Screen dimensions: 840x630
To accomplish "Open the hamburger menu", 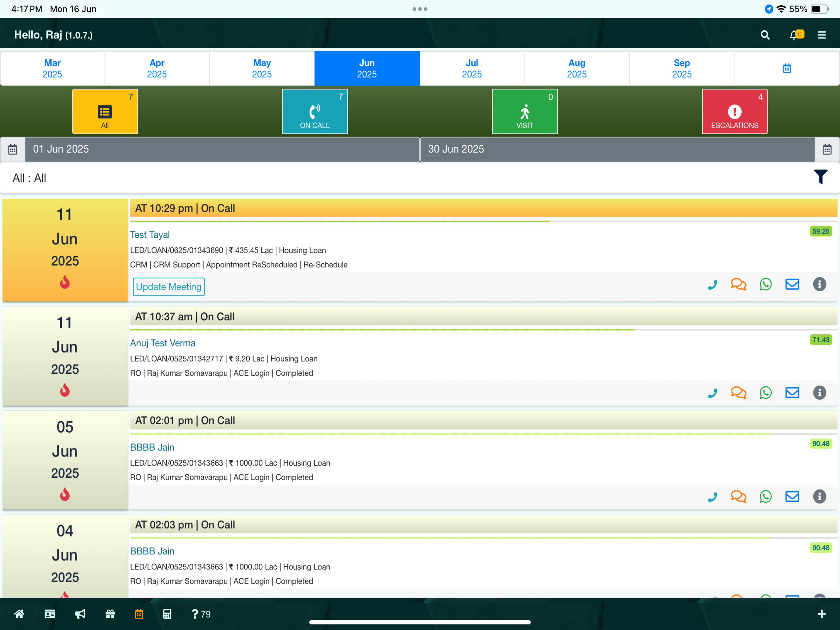I will pos(822,35).
